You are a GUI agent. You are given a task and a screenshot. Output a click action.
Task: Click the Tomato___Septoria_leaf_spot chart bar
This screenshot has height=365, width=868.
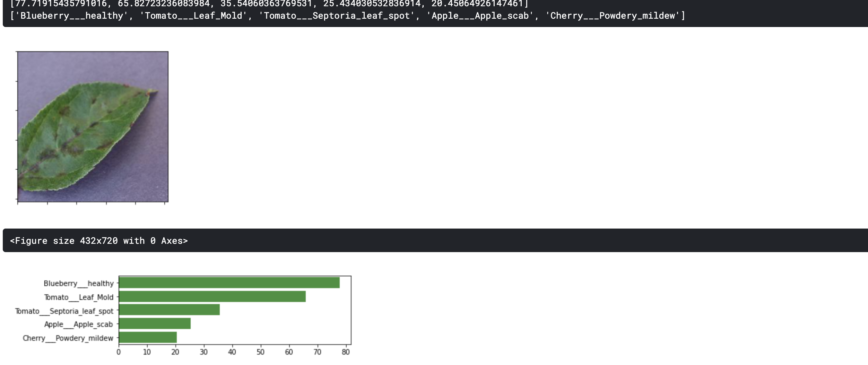[169, 310]
